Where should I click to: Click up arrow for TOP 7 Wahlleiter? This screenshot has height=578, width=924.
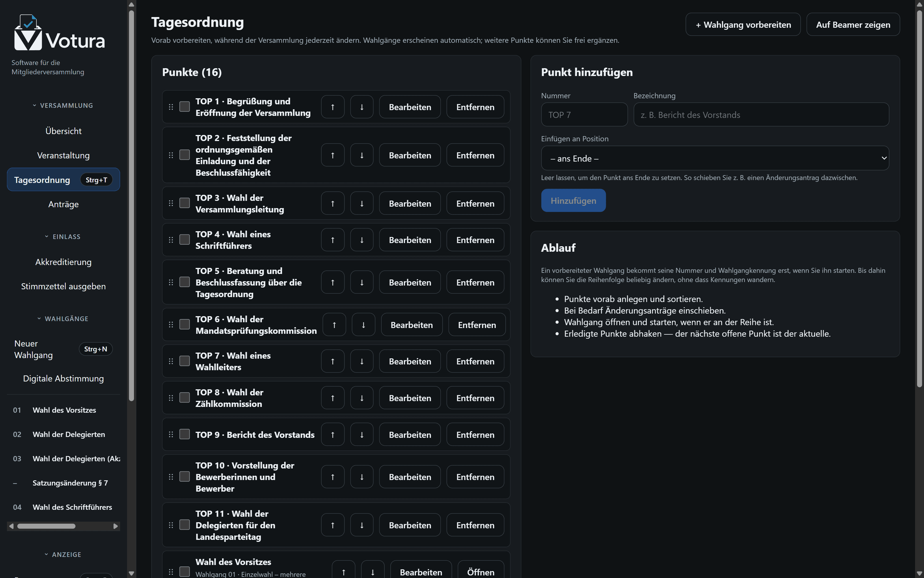pyautogui.click(x=333, y=361)
